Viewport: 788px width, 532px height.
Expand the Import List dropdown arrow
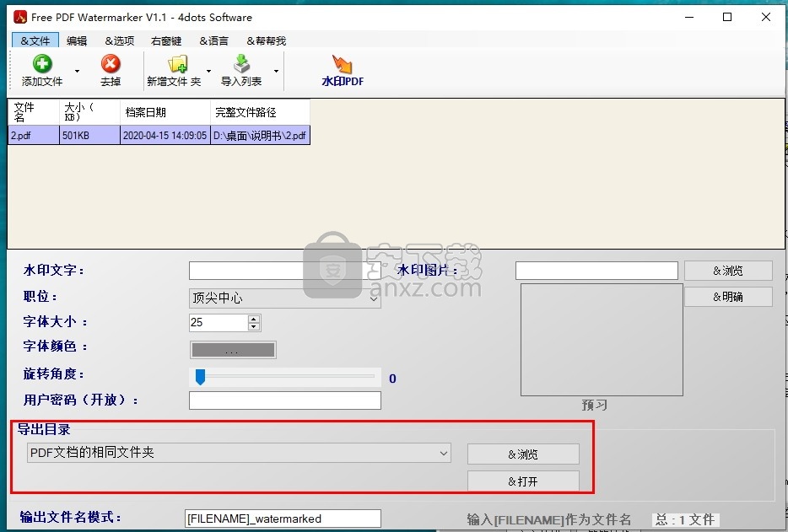click(276, 71)
